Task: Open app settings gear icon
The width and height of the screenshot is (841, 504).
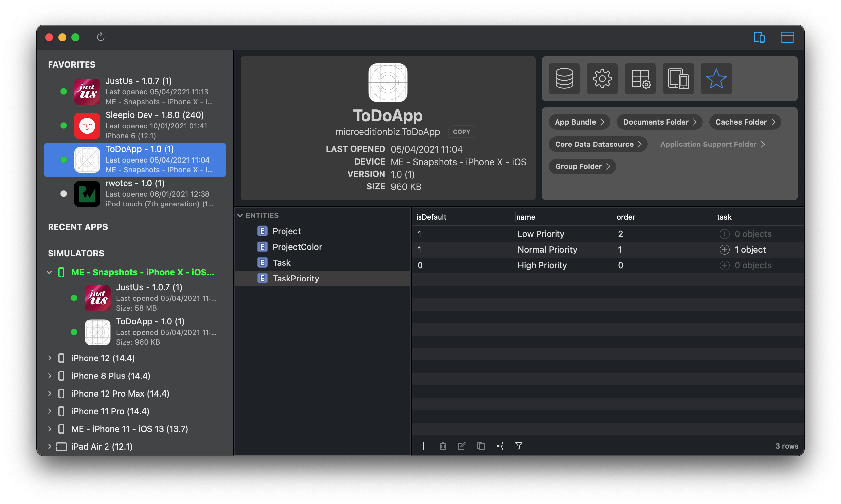Action: click(x=602, y=78)
